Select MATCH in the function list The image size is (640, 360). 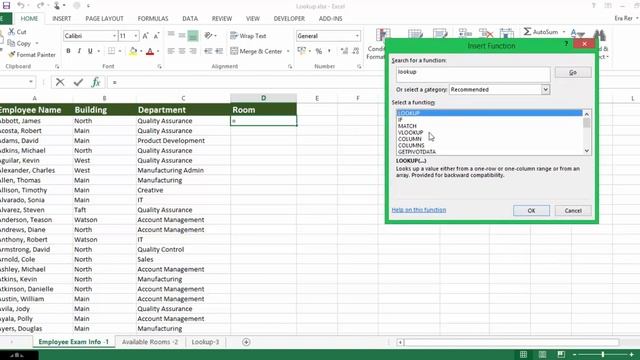click(407, 126)
